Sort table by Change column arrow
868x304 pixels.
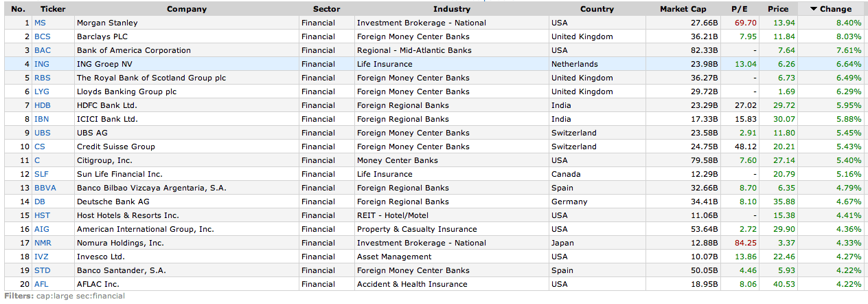tap(814, 10)
